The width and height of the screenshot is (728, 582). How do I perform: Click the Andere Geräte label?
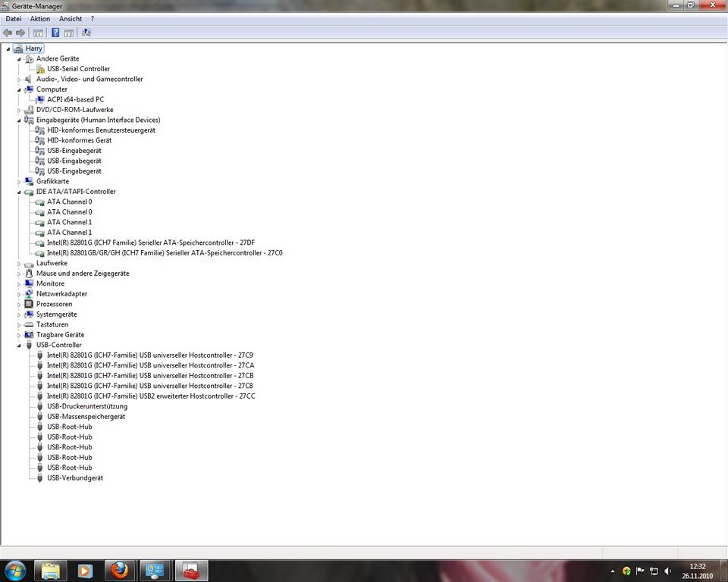[x=58, y=58]
